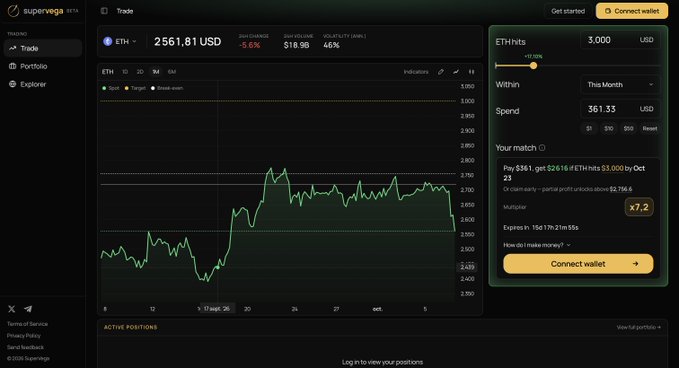The width and height of the screenshot is (679, 368).
Task: Select the pencil drawing tool
Action: [441, 72]
